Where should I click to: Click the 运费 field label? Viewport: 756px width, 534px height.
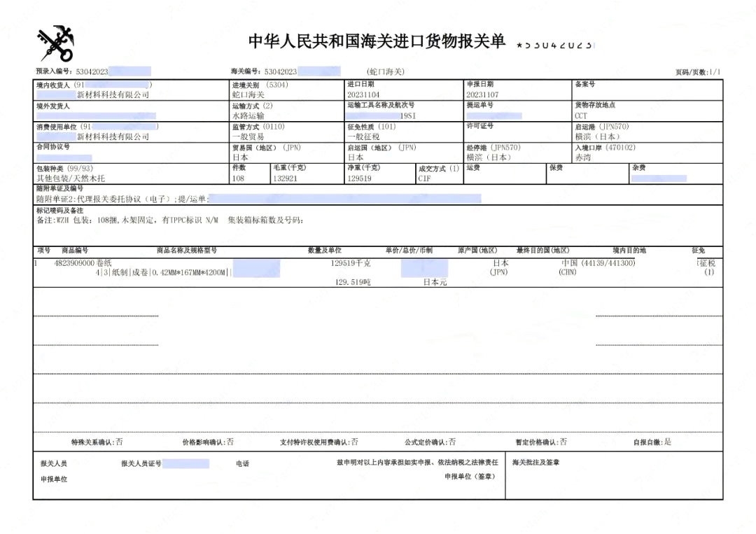click(473, 168)
